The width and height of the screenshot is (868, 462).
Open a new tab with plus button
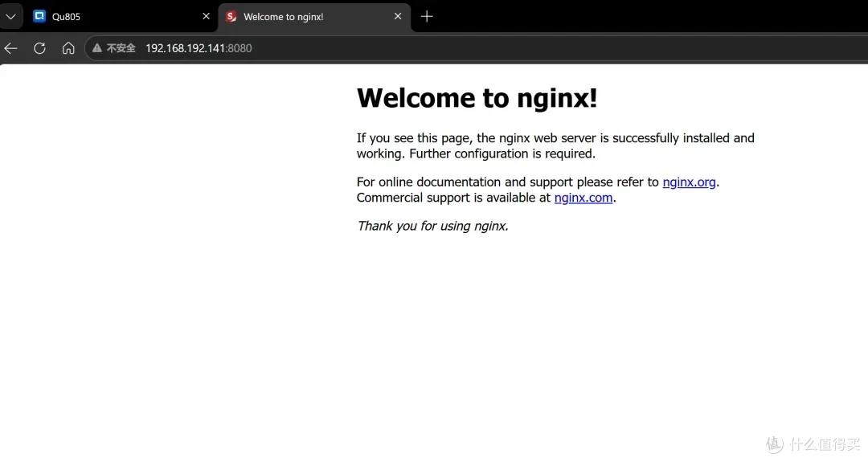click(x=426, y=17)
